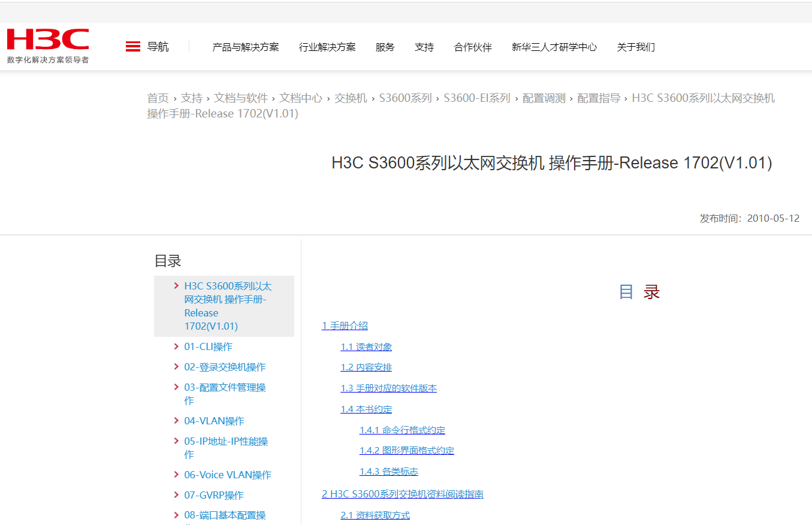
Task: Click the 文档中心 breadcrumb link
Action: (301, 98)
